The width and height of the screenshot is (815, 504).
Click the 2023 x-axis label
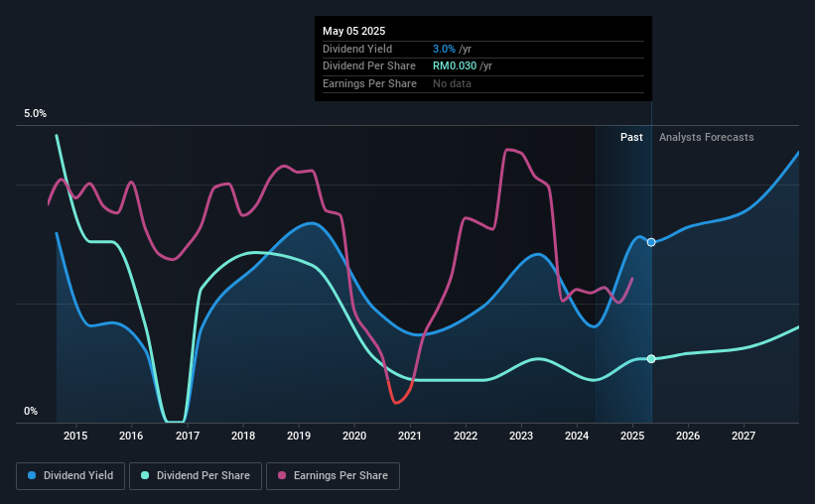pos(521,436)
